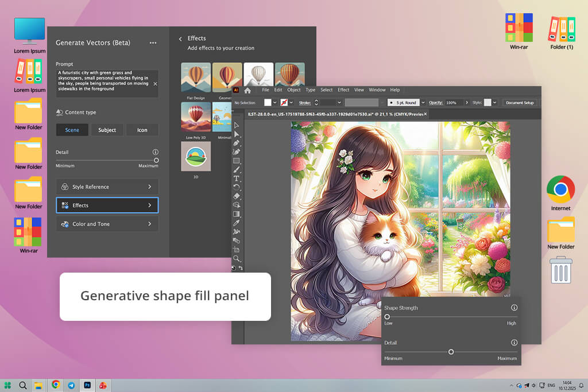
Task: Select the Artboard tool
Action: (x=237, y=250)
